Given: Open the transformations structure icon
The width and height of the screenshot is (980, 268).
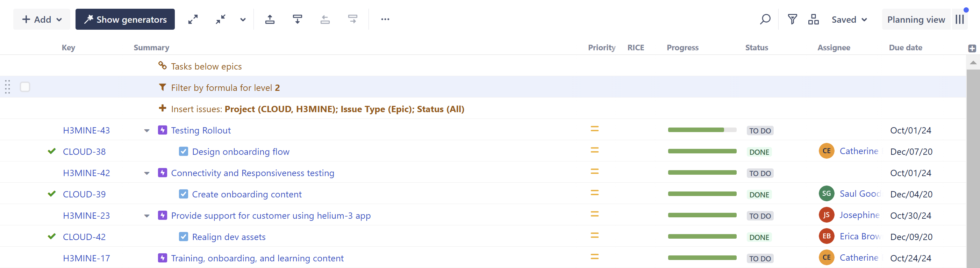Looking at the screenshot, I should 813,19.
